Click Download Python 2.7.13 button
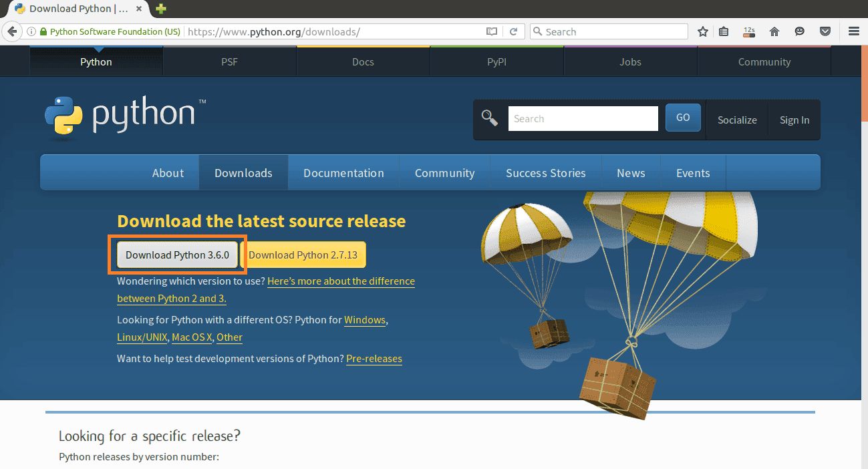The height and width of the screenshot is (469, 868). [x=303, y=255]
